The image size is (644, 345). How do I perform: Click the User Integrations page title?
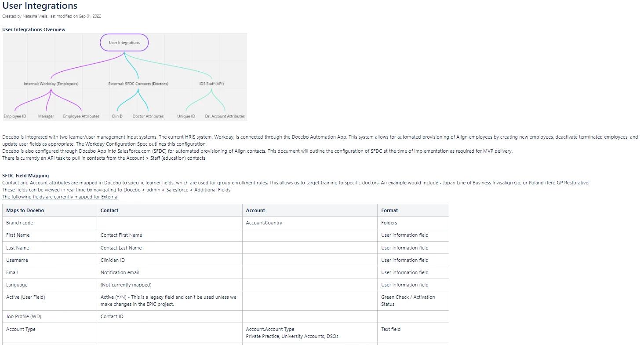pos(40,6)
